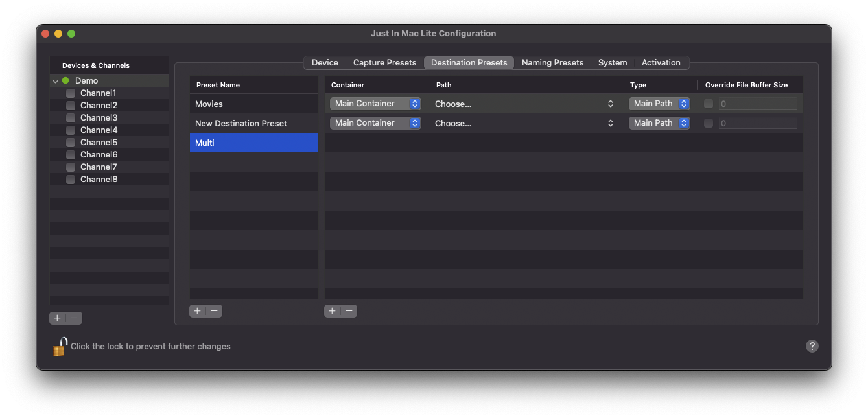Select Channel1 label in device tree
Image resolution: width=868 pixels, height=418 pixels.
click(98, 93)
